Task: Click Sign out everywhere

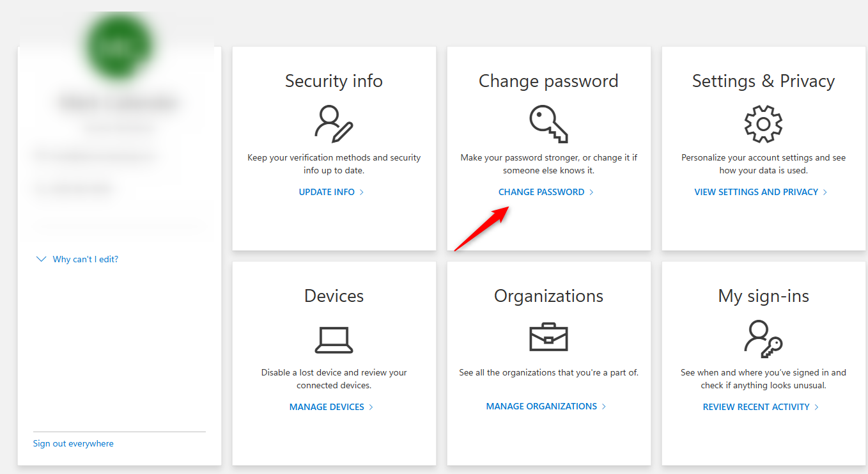Action: point(74,443)
